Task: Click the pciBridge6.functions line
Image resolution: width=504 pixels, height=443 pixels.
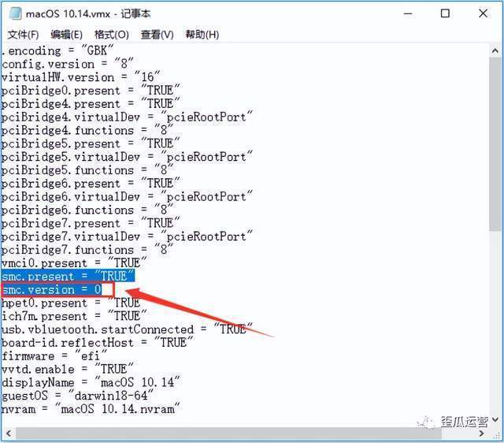Action: pos(87,210)
